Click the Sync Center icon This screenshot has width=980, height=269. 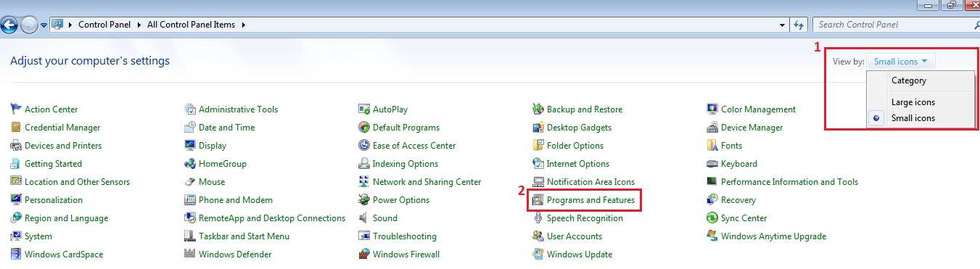point(712,218)
